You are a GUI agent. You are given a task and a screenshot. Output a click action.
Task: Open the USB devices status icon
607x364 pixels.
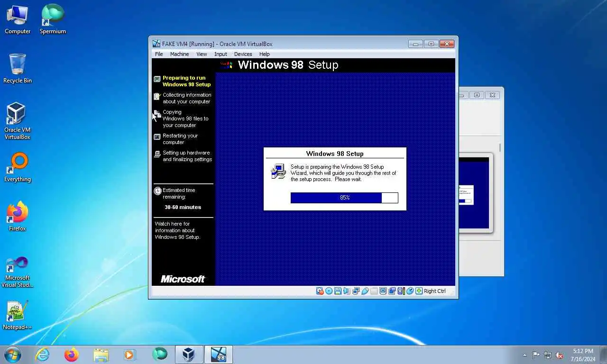click(x=365, y=291)
